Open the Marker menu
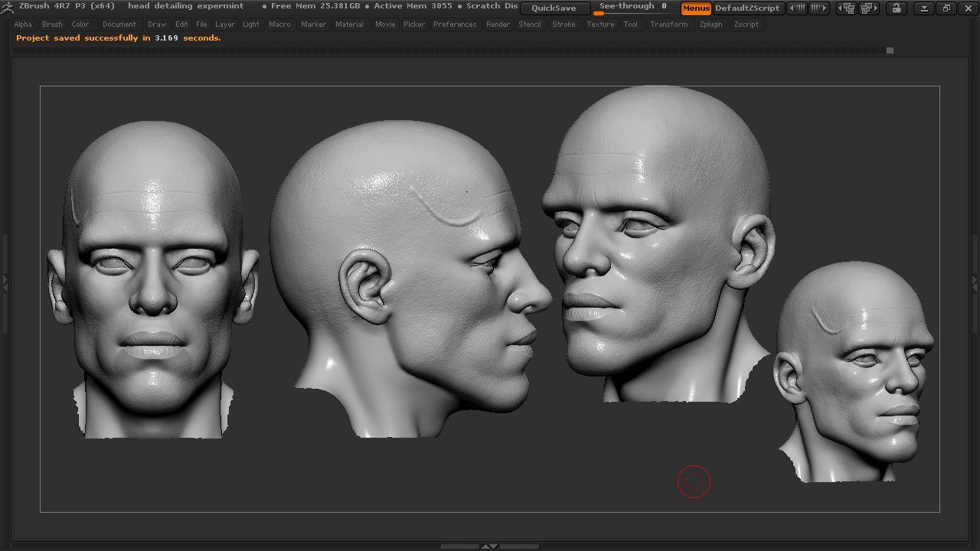Viewport: 980px width, 551px height. tap(313, 24)
